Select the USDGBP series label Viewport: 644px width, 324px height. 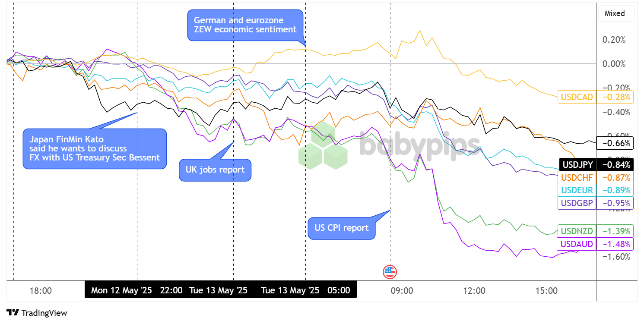577,203
